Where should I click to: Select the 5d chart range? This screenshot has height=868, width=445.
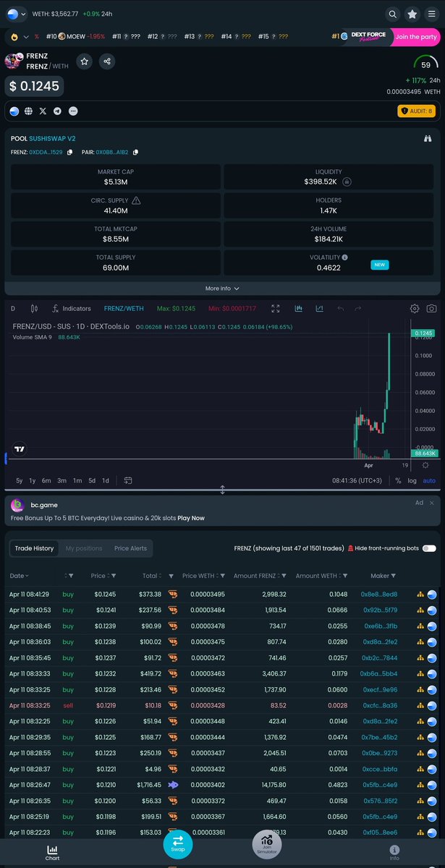click(x=92, y=480)
